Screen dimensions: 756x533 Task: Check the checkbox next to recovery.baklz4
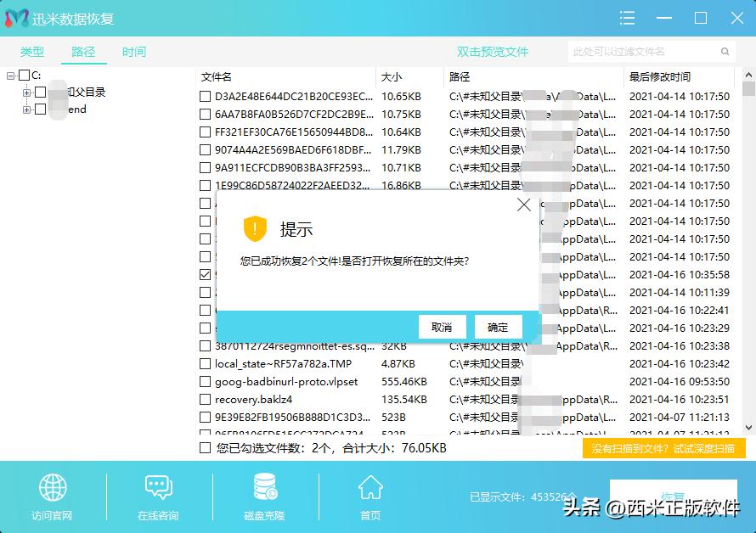pos(205,399)
